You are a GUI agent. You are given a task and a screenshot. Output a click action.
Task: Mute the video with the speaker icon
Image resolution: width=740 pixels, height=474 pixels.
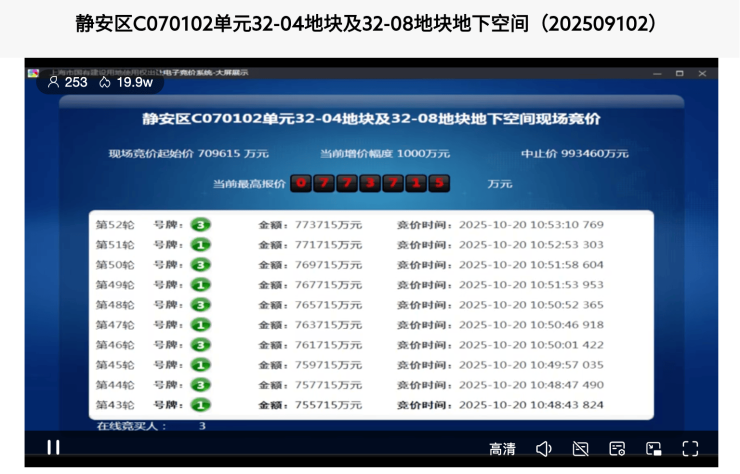pyautogui.click(x=543, y=449)
